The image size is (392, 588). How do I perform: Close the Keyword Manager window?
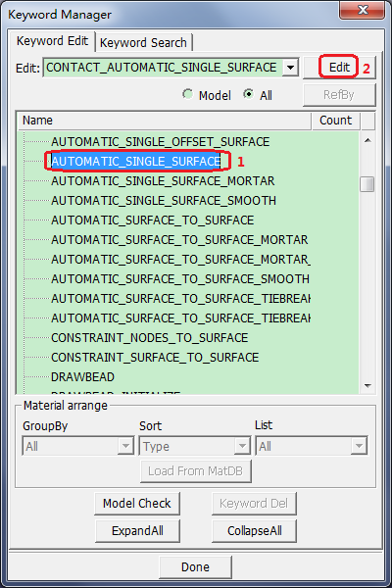coord(362,10)
